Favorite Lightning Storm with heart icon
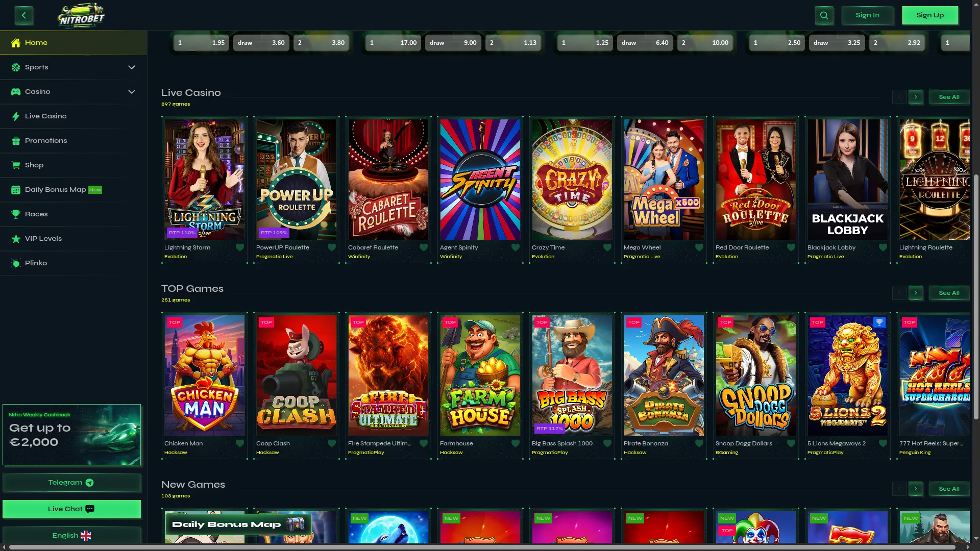 coord(240,247)
